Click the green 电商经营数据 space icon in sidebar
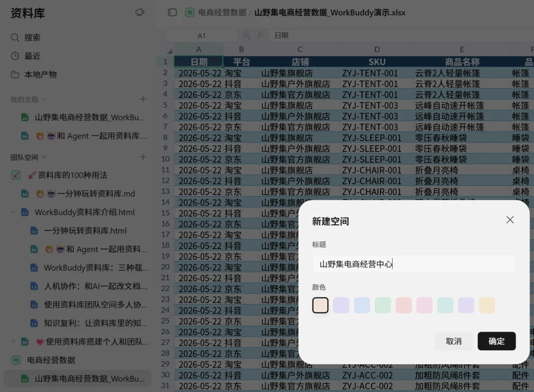This screenshot has width=534, height=392. click(x=16, y=360)
